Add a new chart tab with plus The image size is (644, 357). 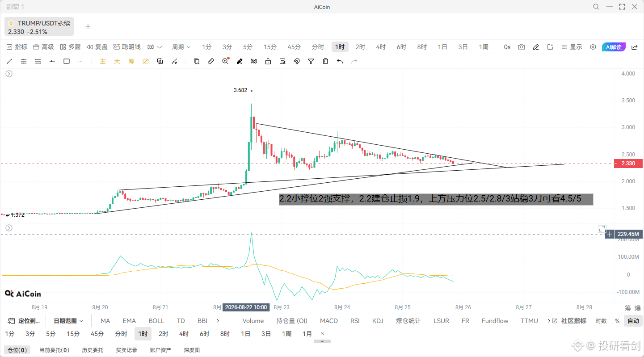[x=88, y=26]
